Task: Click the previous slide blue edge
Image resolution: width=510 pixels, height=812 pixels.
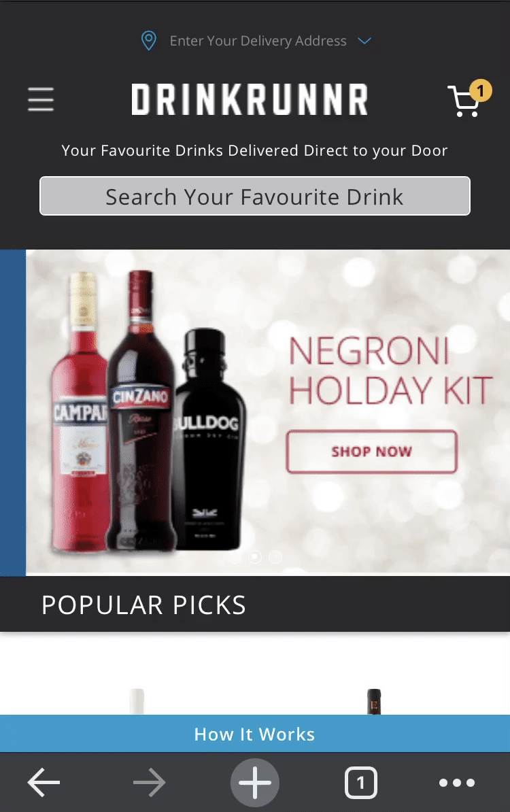Action: (12, 413)
